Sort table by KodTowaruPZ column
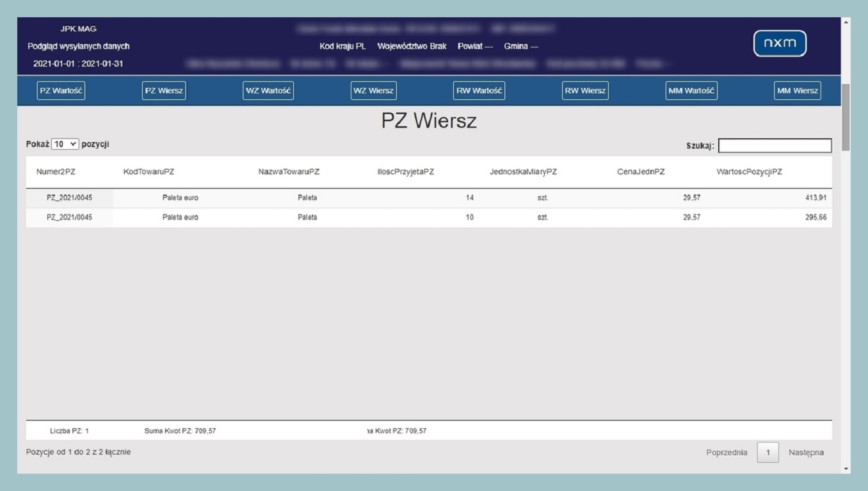 click(x=149, y=172)
